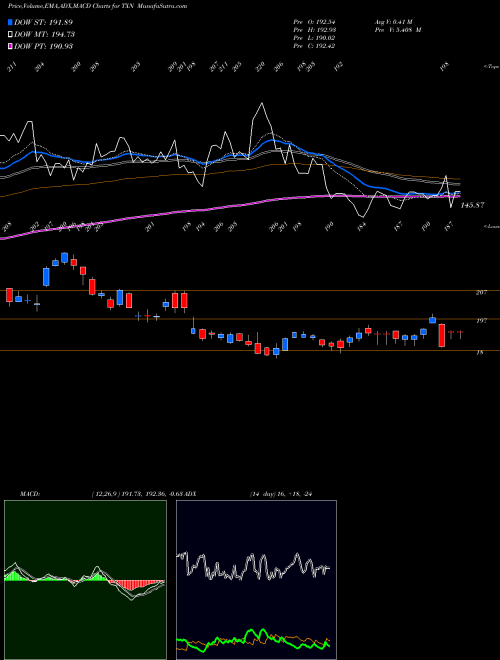500x660 pixels.
Task: Click the 'Pre H: 192.93' high value
Action: click(314, 30)
